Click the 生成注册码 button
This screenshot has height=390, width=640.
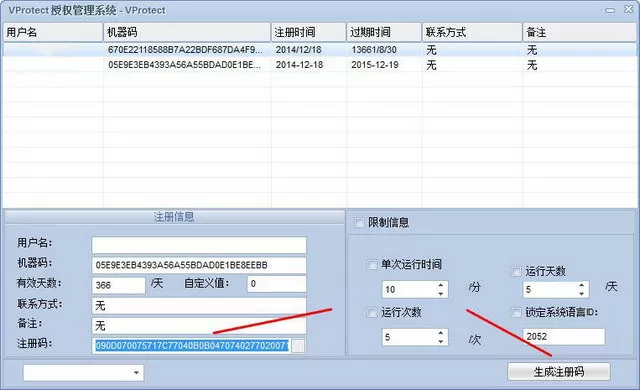coord(559,372)
